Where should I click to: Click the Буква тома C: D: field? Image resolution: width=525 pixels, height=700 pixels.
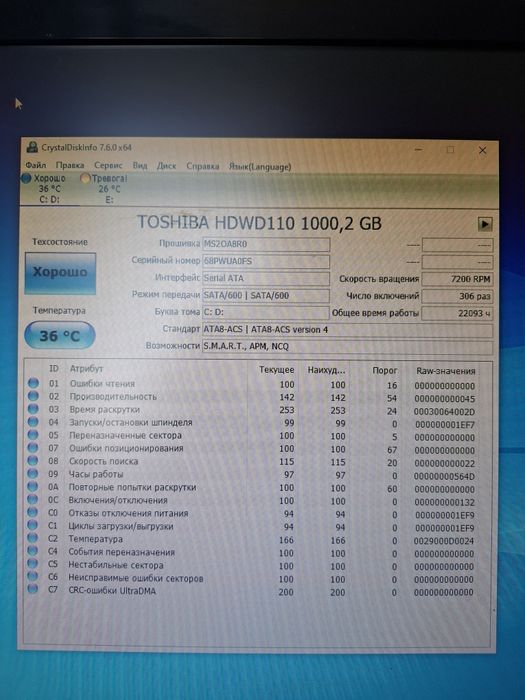(266, 312)
